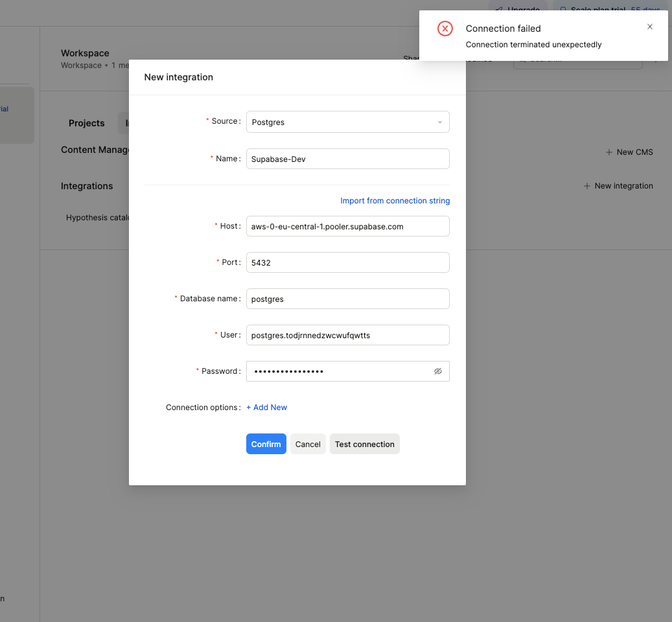The image size is (672, 622).
Task: Toggle password visibility eye icon
Action: 437,371
